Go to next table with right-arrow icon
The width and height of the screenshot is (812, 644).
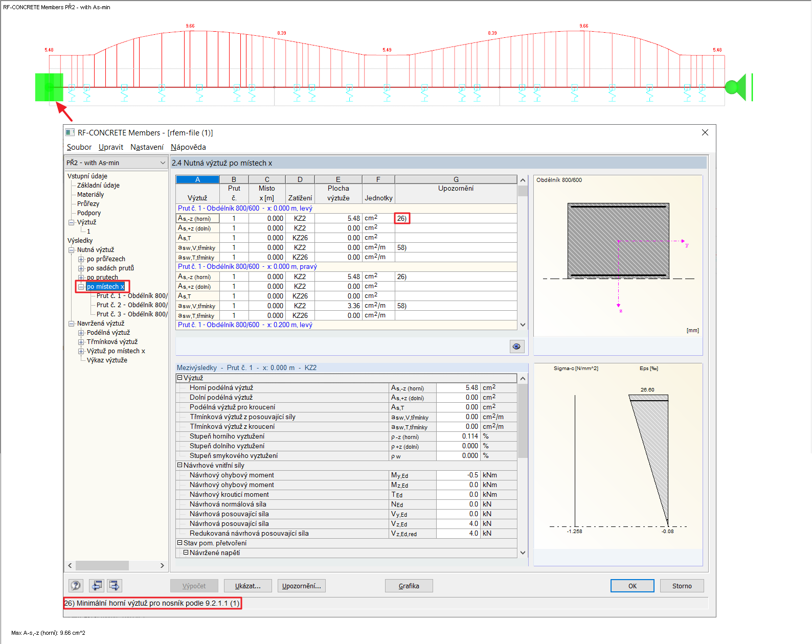click(x=115, y=586)
